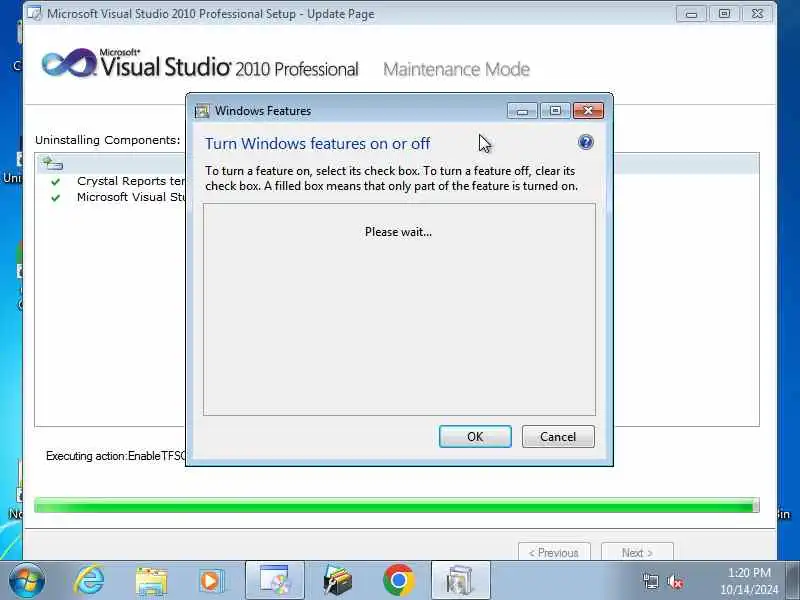Screen dimensions: 800x600
Task: Open the clock showing 1:20 PM
Action: [749, 581]
